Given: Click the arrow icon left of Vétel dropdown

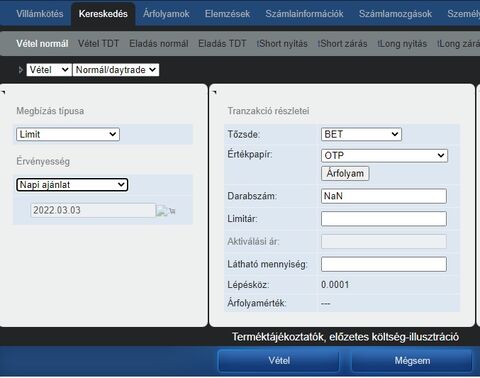Looking at the screenshot, I should tap(21, 70).
